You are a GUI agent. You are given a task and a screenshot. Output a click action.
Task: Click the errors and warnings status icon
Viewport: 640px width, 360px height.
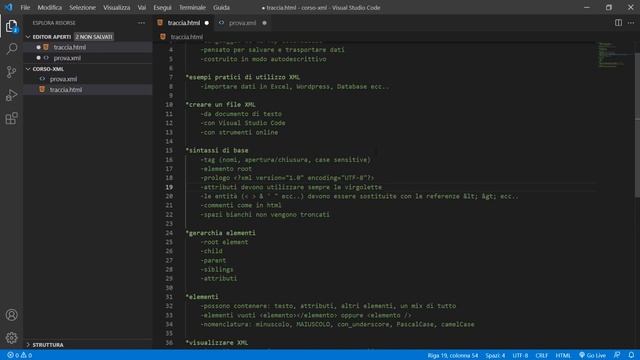19,355
